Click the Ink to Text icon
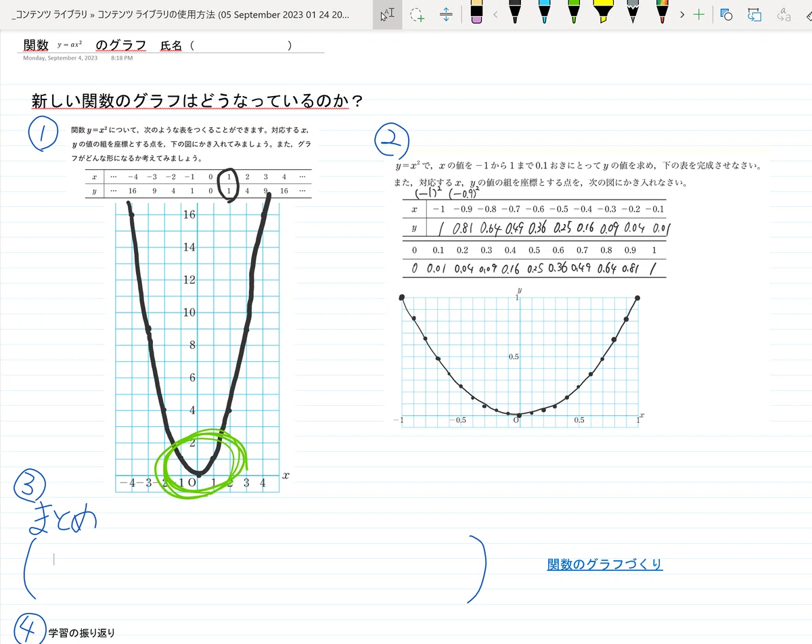812x644 pixels. click(784, 15)
